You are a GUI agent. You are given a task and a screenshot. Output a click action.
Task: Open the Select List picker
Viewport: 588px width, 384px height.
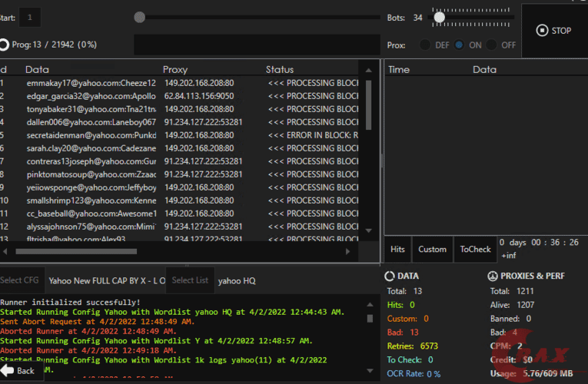(x=190, y=280)
